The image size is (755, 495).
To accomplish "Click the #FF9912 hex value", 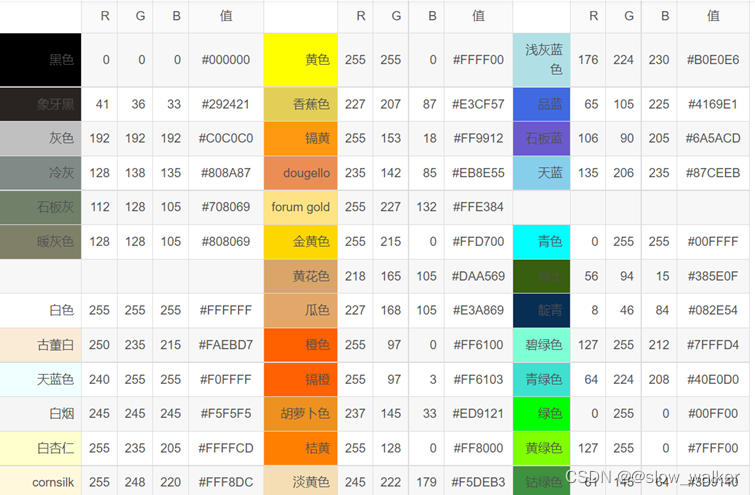I will tap(478, 139).
